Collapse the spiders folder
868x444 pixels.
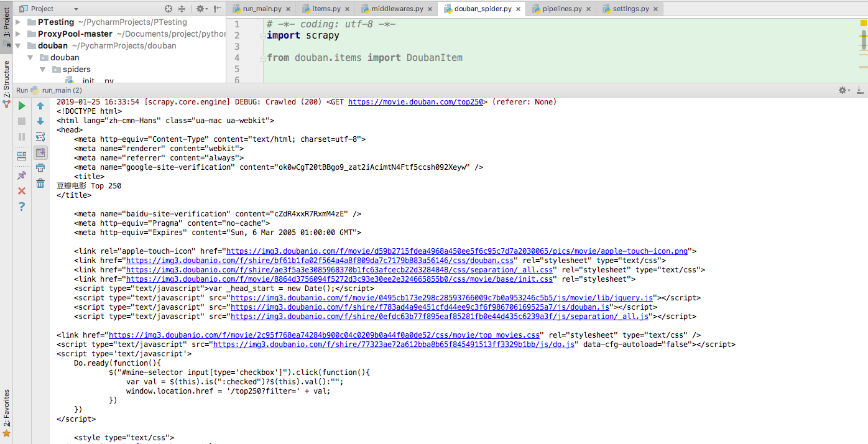[42, 69]
